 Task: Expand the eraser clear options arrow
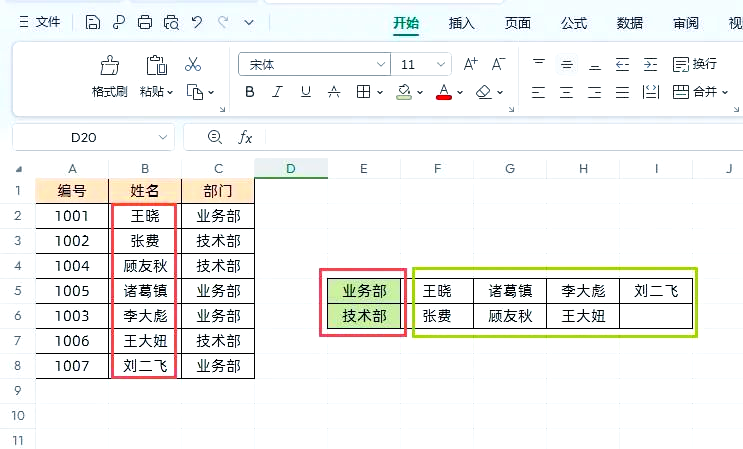[500, 92]
